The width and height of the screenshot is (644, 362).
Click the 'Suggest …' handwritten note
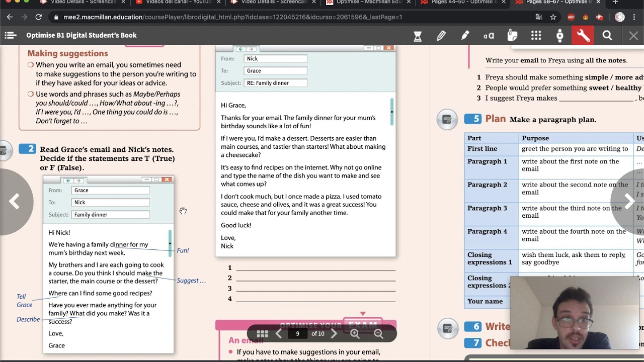tap(191, 281)
